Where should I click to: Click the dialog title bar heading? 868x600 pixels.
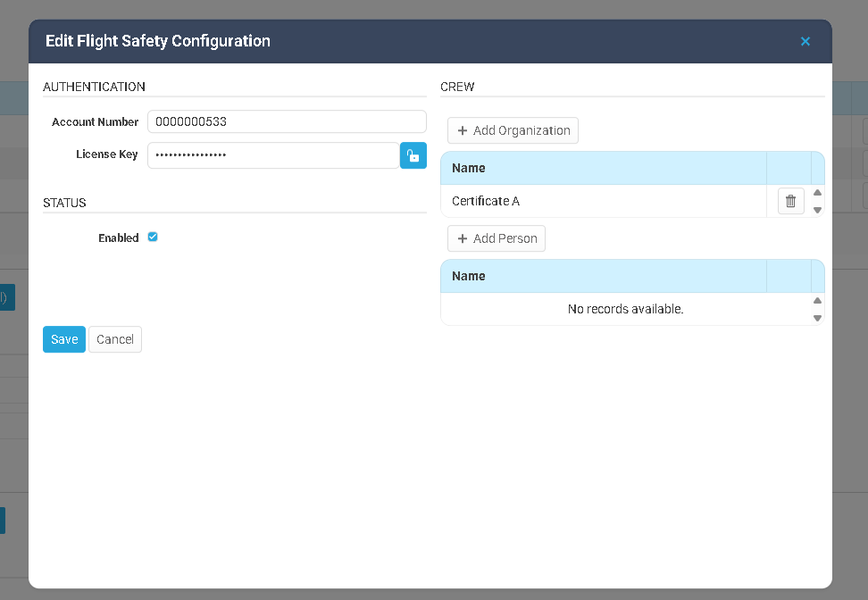[x=158, y=41]
